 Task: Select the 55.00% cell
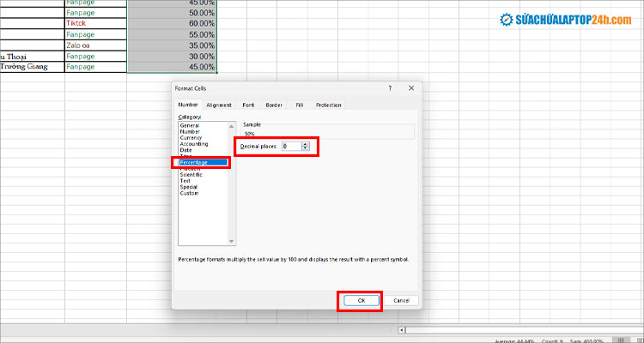click(172, 34)
